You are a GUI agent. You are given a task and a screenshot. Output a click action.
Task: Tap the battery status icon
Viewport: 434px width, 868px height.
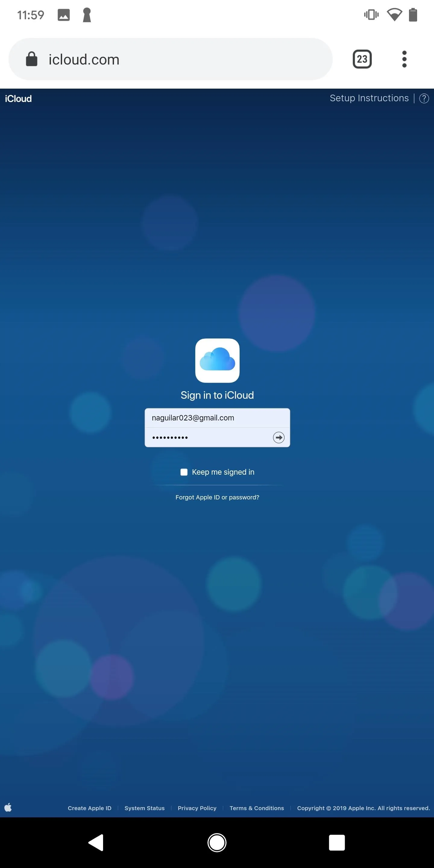click(x=413, y=15)
